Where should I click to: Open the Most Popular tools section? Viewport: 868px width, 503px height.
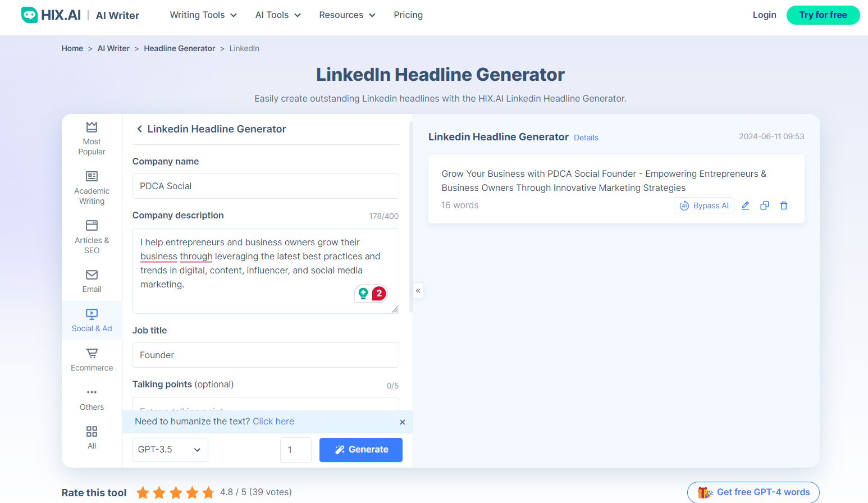click(x=92, y=138)
